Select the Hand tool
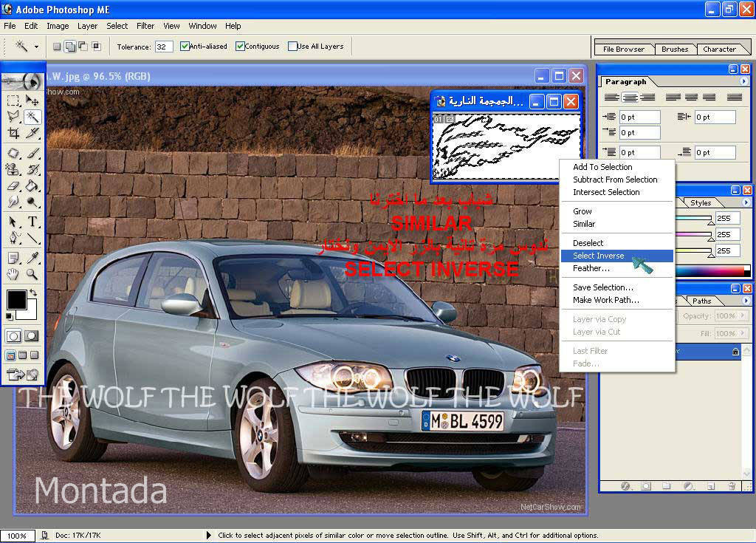Screen dimensions: 756x543 (13, 274)
